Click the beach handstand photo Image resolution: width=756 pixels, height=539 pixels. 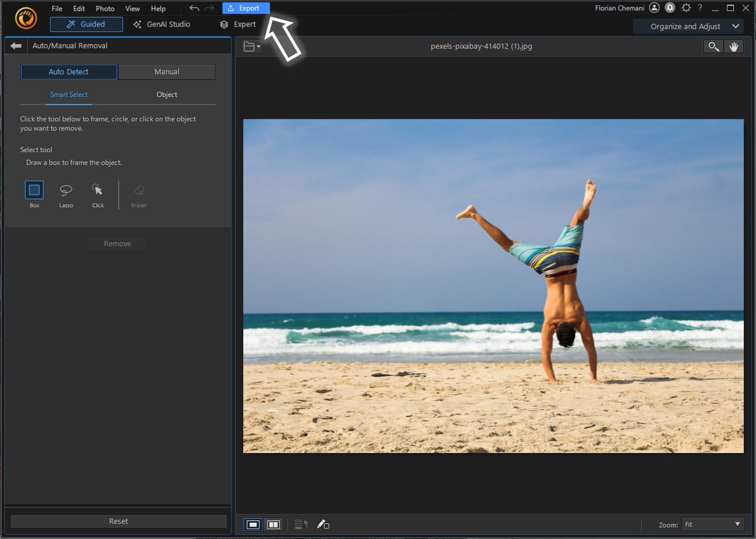tap(493, 286)
